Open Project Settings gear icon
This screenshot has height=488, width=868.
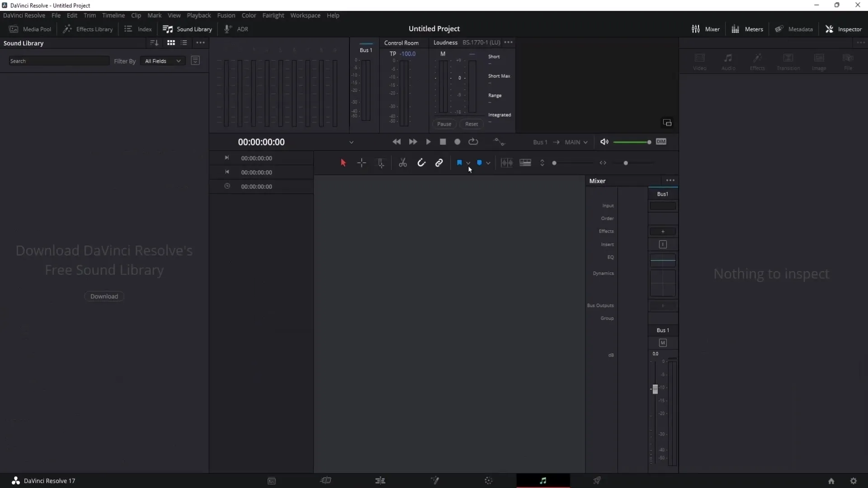tap(854, 481)
